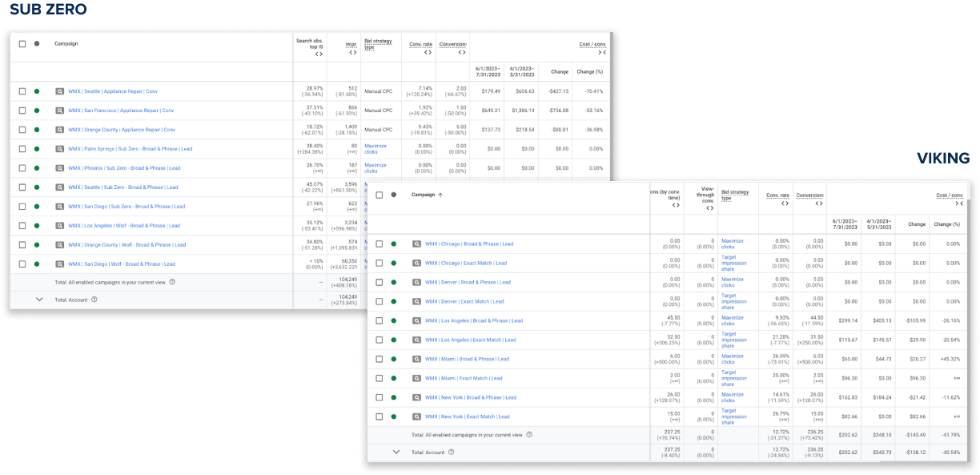The height and width of the screenshot is (475, 980).
Task: Click the Campaign column header in Sub Zero table
Action: coord(66,43)
